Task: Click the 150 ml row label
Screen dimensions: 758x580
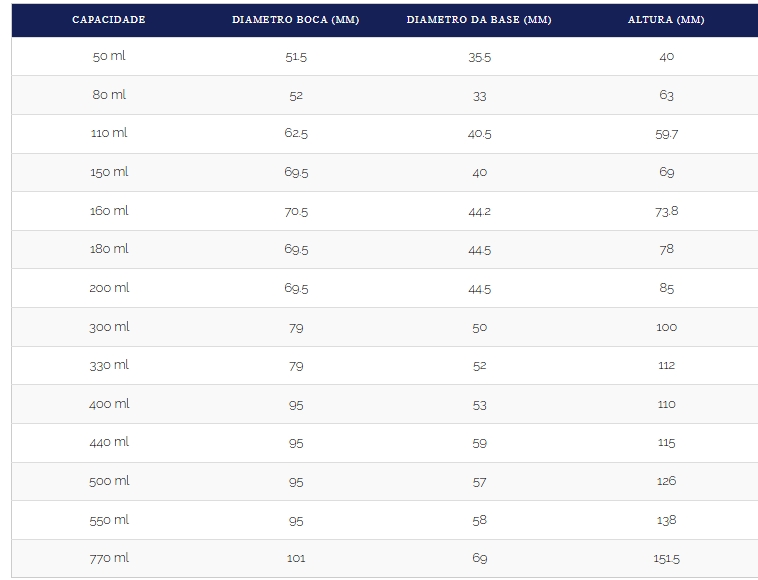Action: [109, 172]
